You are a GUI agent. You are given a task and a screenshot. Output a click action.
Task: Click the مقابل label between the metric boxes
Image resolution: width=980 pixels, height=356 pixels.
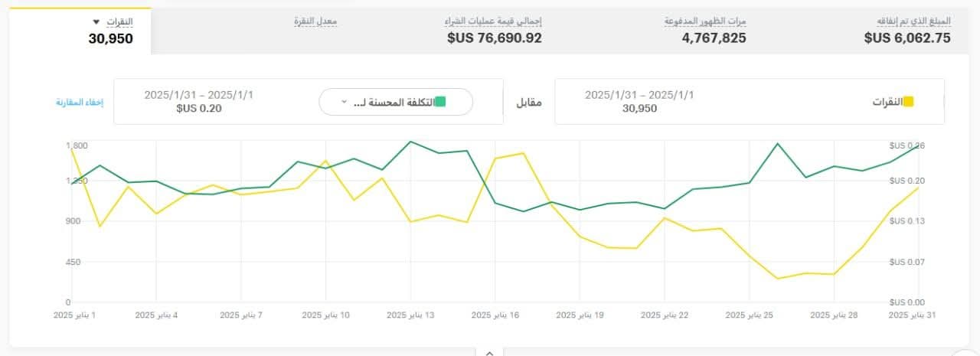click(526, 102)
